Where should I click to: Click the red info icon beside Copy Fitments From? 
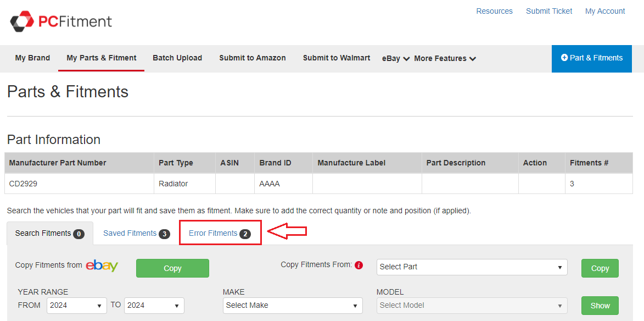coord(359,265)
